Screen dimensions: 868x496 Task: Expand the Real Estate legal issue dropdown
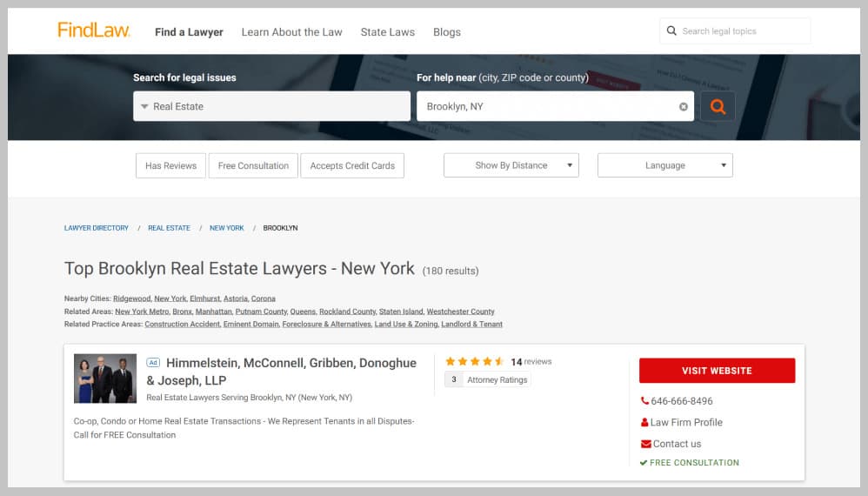pos(271,106)
